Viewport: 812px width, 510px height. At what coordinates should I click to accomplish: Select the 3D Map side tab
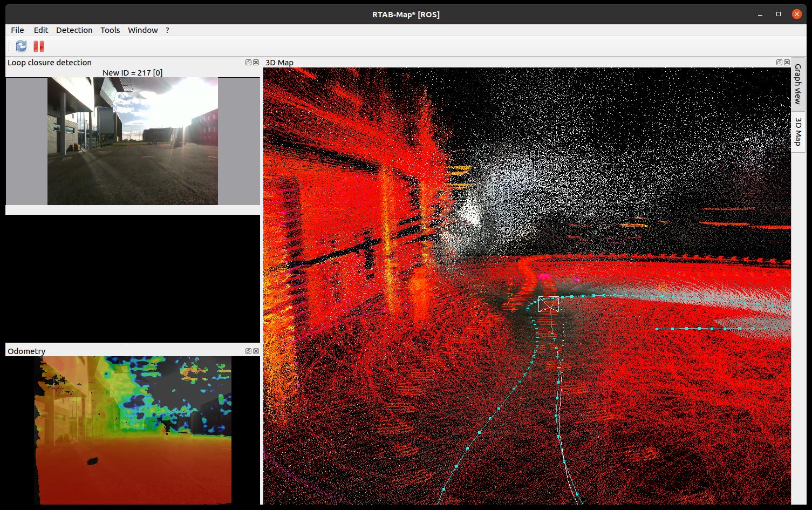tap(797, 131)
